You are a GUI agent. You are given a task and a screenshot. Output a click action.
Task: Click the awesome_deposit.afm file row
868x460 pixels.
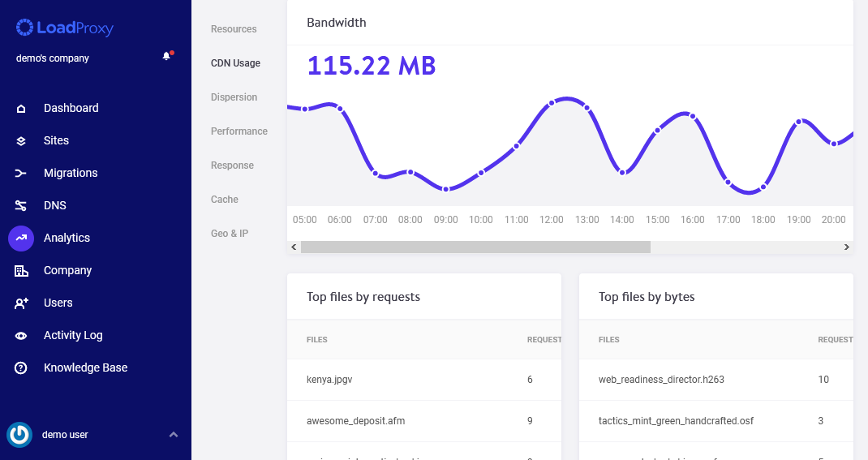pos(424,421)
